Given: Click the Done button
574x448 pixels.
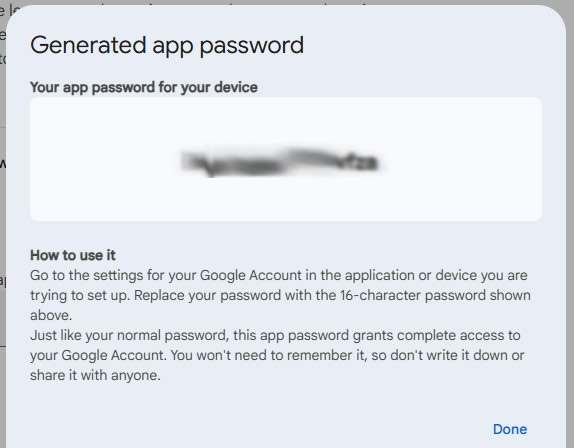Looking at the screenshot, I should click(510, 429).
